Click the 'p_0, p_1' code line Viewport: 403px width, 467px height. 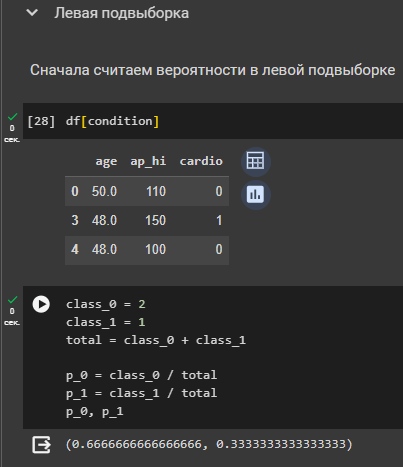click(x=95, y=411)
